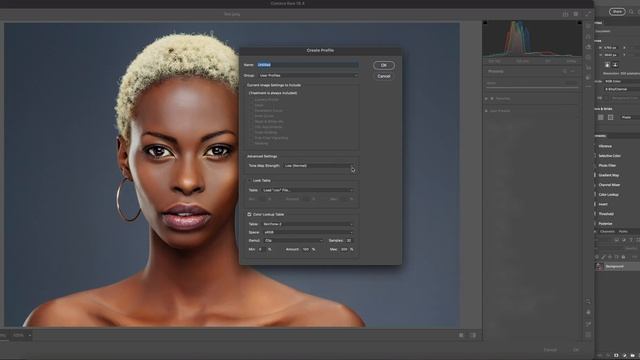Choose Invert adjustment
The width and height of the screenshot is (640, 360).
(x=603, y=204)
